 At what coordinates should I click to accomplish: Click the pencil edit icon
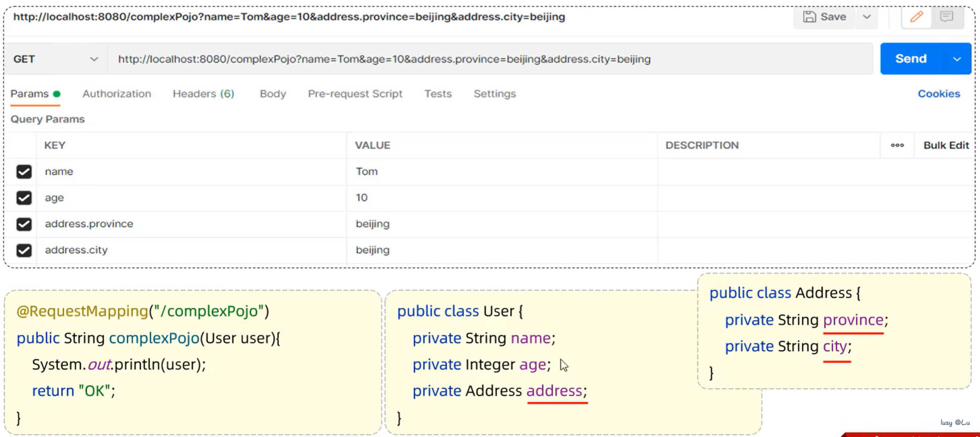point(916,17)
